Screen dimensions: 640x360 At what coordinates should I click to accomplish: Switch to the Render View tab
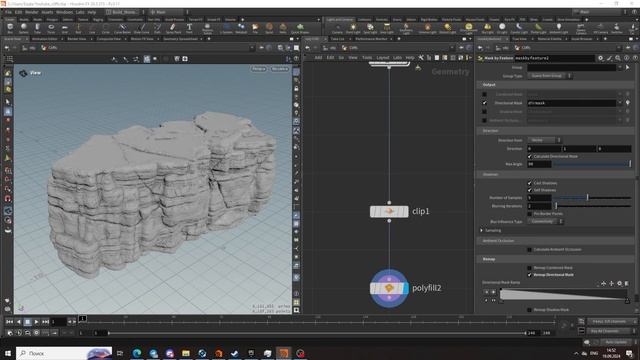[76, 39]
